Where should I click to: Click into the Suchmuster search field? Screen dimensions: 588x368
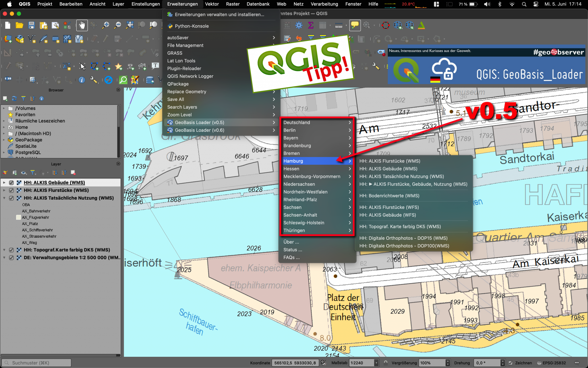click(36, 363)
